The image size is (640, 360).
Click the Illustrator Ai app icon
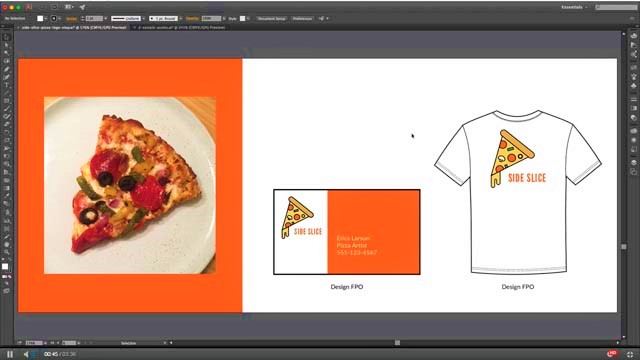click(x=29, y=7)
